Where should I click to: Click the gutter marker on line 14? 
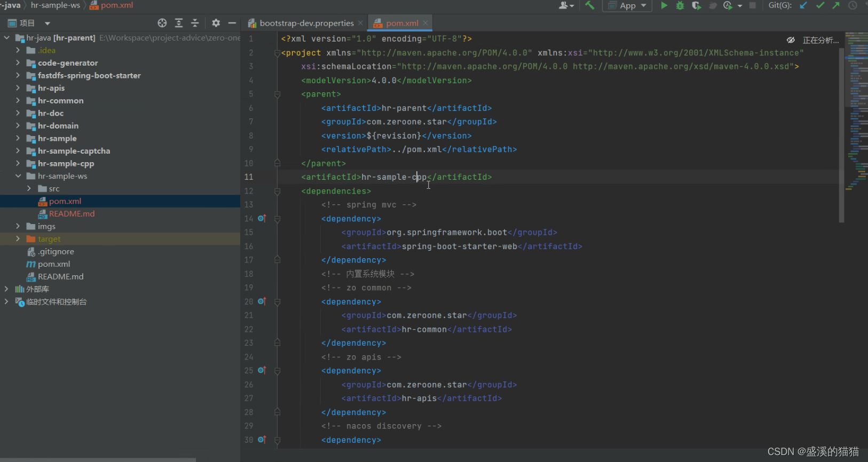point(262,219)
